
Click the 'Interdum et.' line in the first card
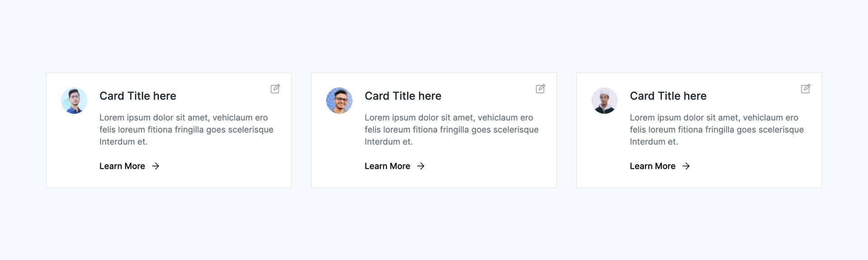[123, 142]
